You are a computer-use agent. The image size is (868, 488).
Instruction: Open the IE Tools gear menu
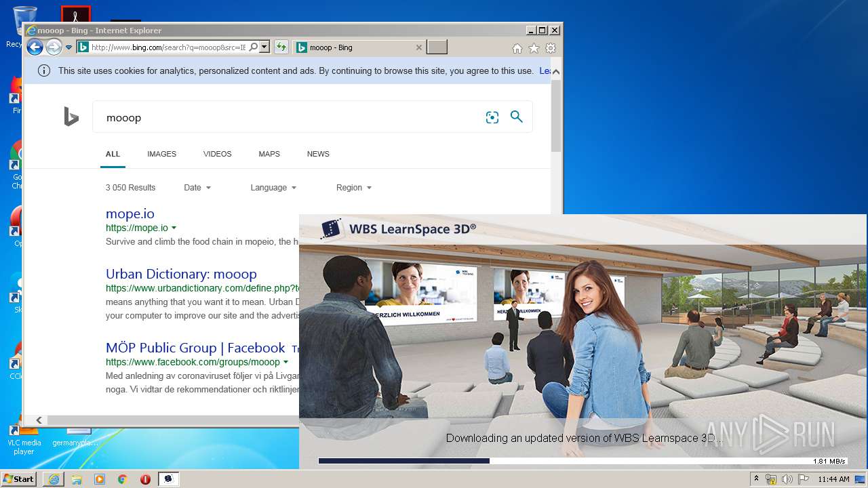pos(551,48)
